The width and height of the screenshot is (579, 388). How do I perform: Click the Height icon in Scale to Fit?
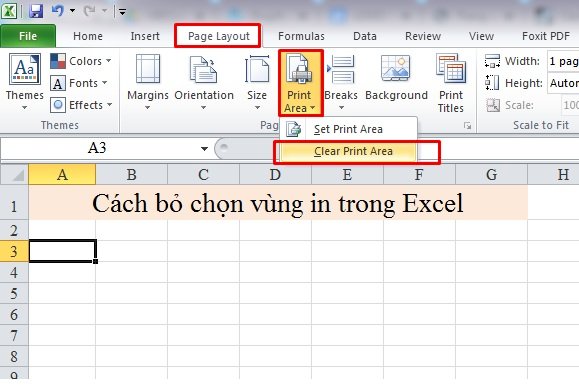point(492,83)
